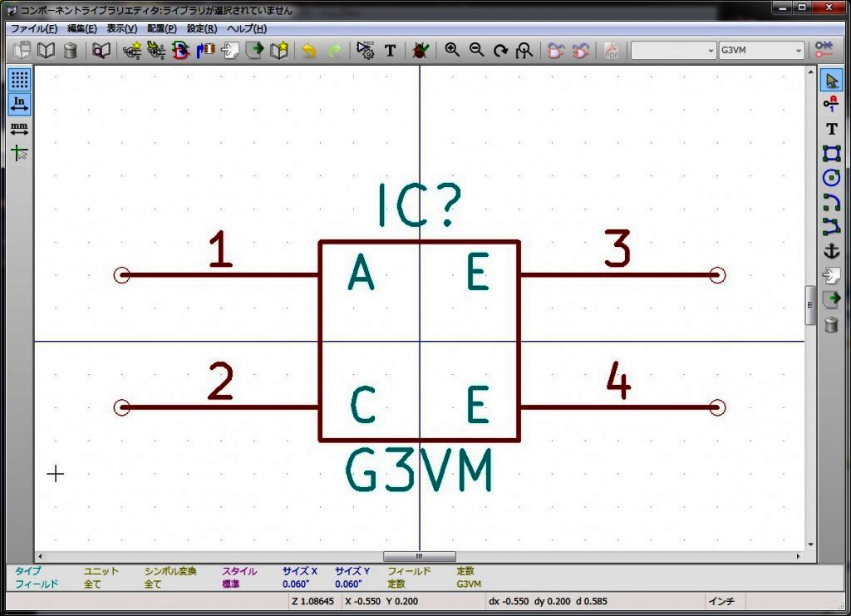Viewport: 851px width, 616px height.
Task: Toggle the cursor shape button
Action: [20, 153]
